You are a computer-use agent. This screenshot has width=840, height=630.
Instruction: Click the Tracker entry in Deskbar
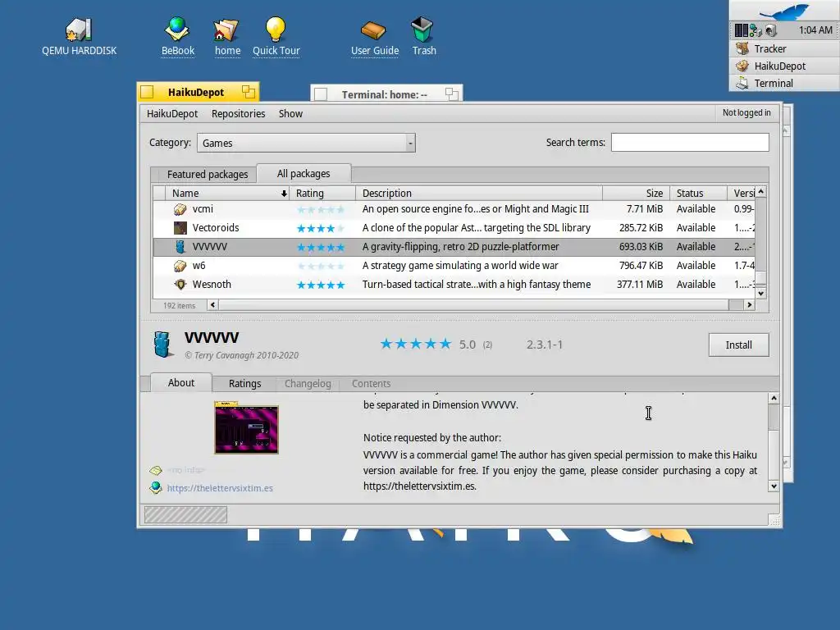pos(784,48)
